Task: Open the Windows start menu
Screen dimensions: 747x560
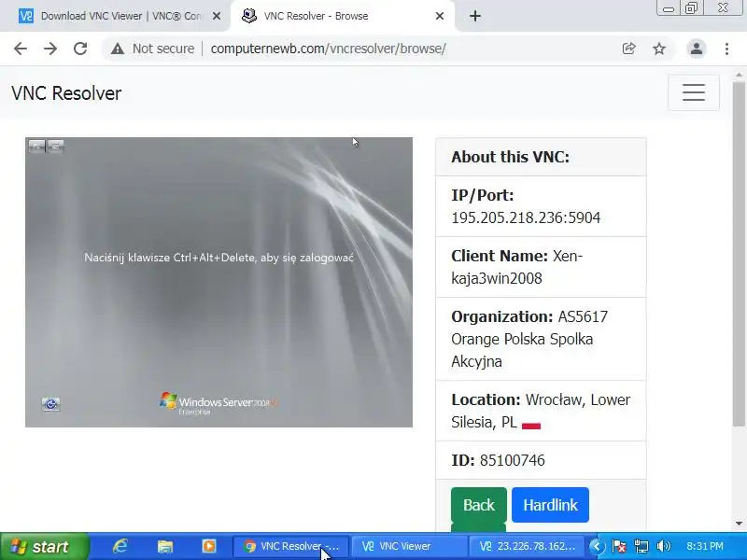Action: 44,547
